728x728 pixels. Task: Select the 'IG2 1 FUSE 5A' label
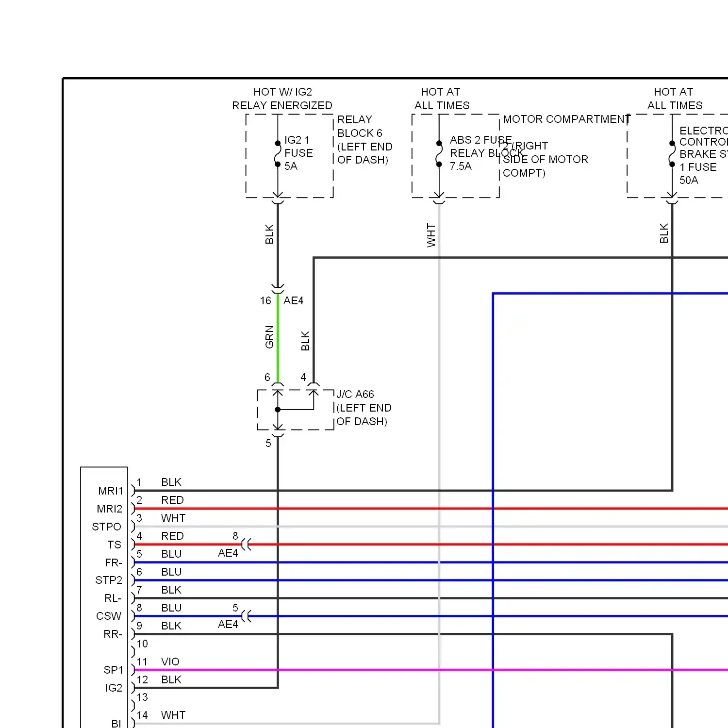point(298,153)
